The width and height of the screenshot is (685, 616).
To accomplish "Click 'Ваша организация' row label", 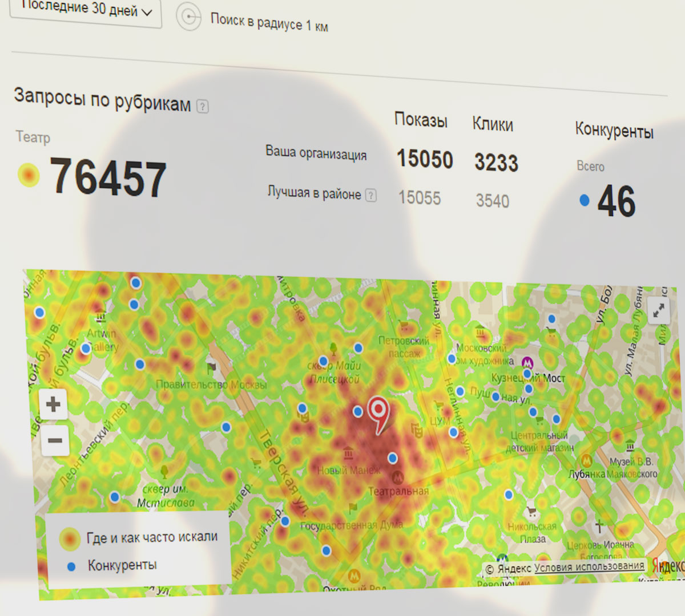I will coord(316,153).
